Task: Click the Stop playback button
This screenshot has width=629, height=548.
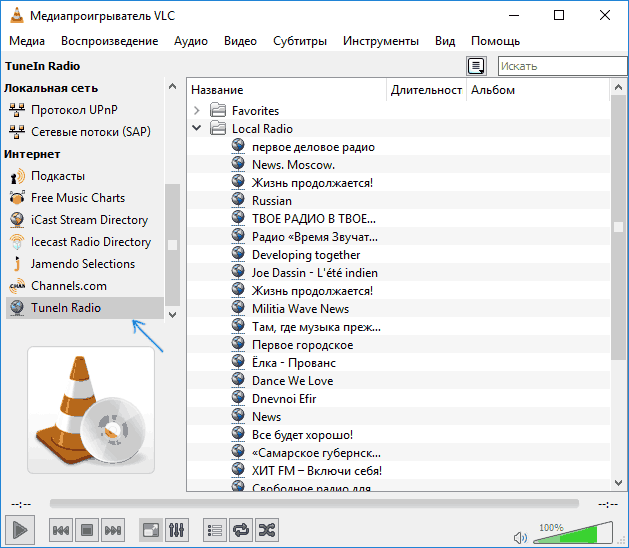Action: pos(87,530)
